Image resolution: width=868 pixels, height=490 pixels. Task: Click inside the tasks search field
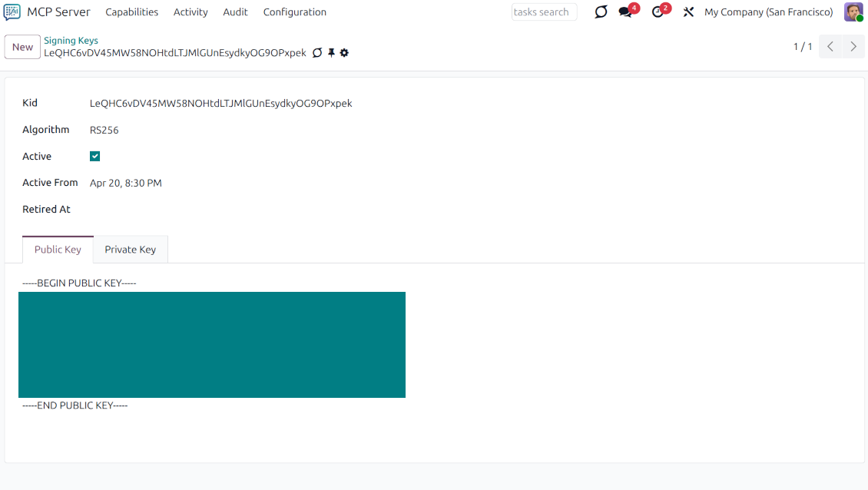[x=544, y=12]
